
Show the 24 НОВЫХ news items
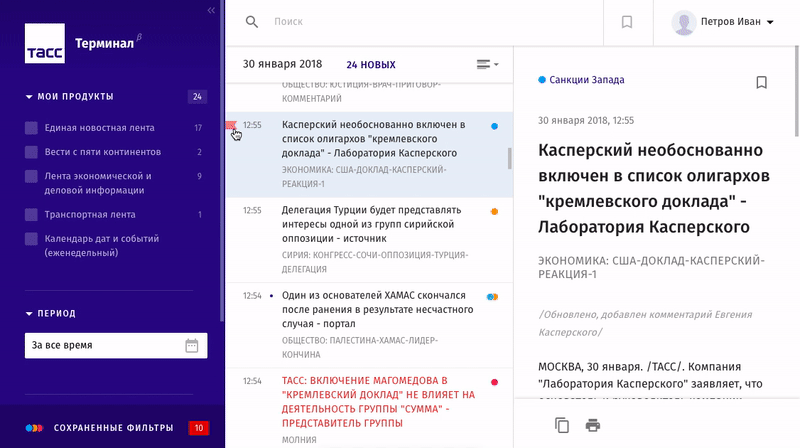[371, 65]
